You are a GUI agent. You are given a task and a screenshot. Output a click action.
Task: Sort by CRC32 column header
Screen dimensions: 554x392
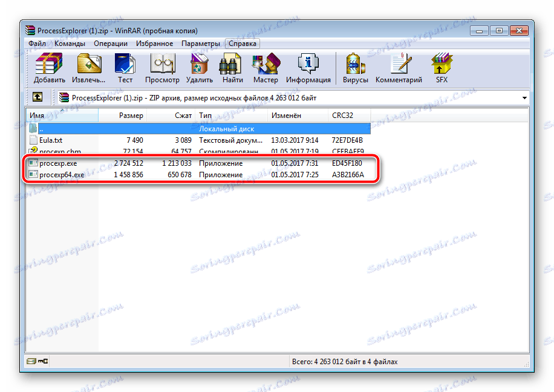[350, 115]
